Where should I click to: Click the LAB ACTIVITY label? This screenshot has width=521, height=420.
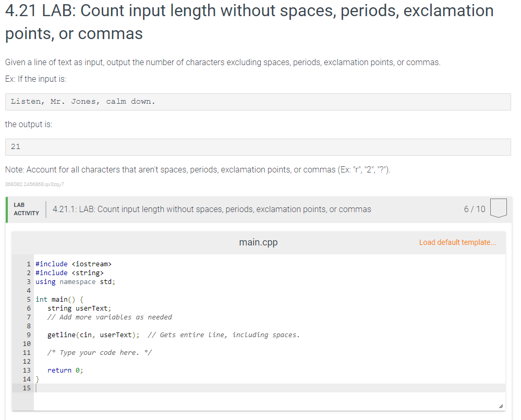click(26, 209)
